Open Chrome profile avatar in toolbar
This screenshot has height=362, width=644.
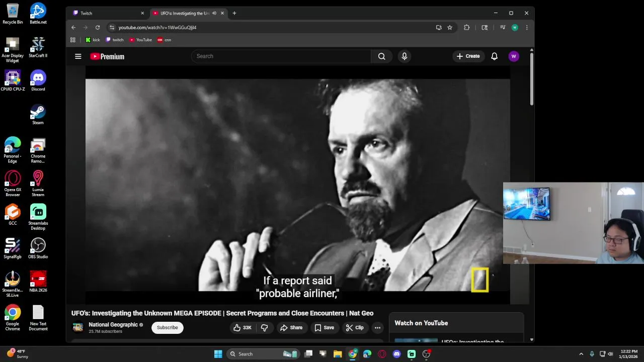coord(515,28)
